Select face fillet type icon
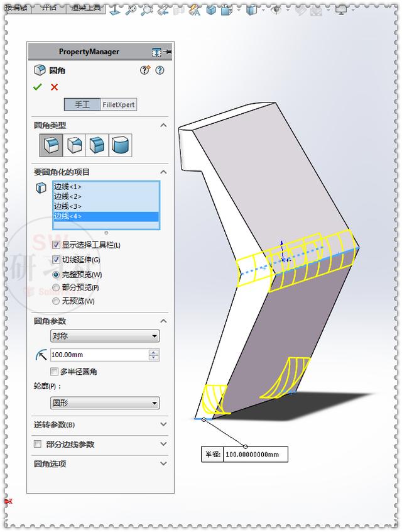 (97, 145)
